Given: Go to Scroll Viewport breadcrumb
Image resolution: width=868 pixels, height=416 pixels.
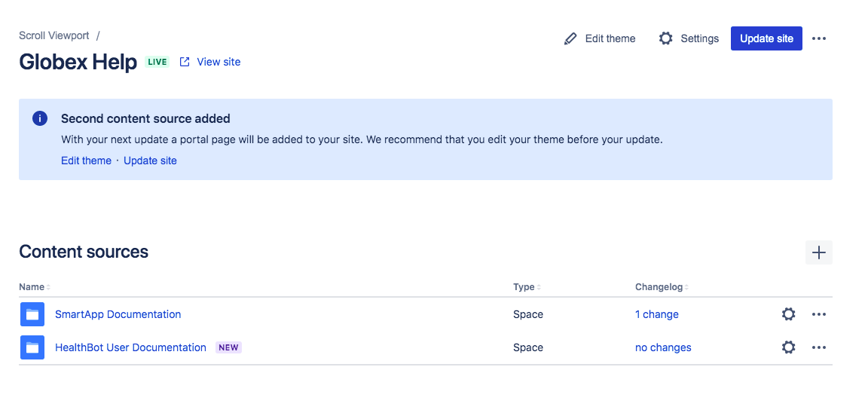Looking at the screenshot, I should [x=54, y=35].
